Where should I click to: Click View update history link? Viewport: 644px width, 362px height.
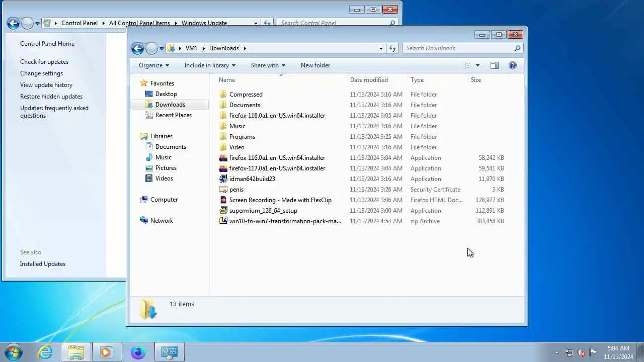tap(46, 85)
